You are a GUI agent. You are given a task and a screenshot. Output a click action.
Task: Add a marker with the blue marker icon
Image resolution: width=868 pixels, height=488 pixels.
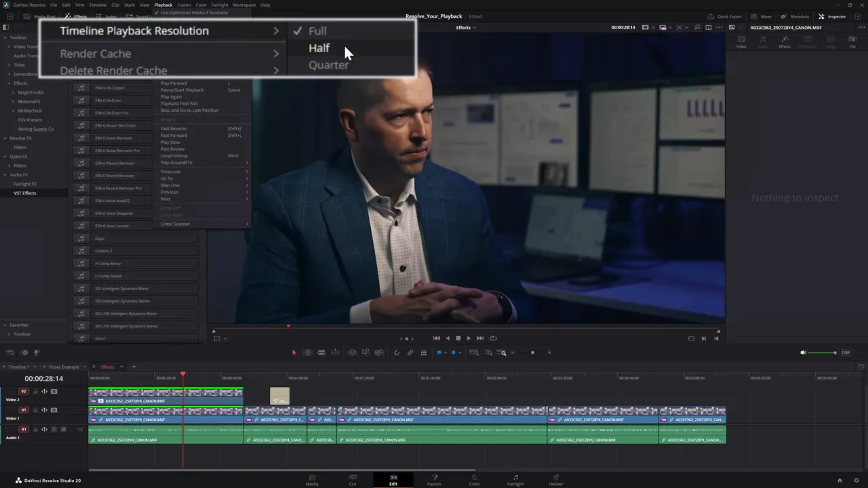pyautogui.click(x=454, y=352)
